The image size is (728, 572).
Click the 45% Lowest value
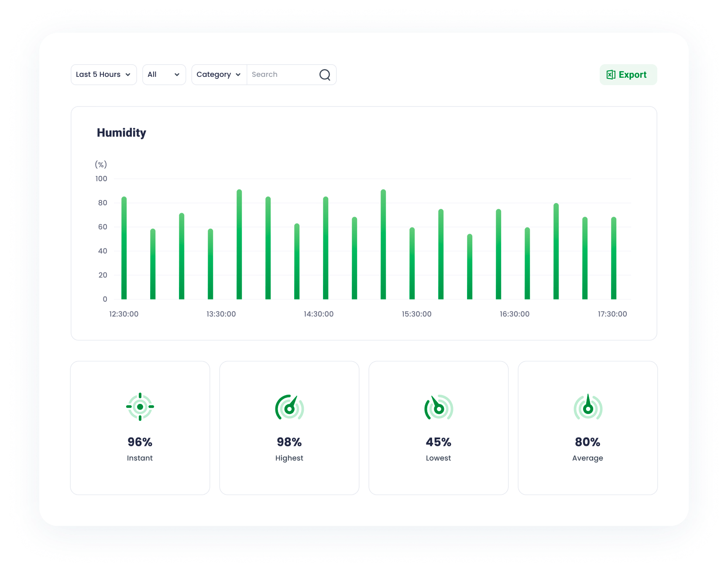(x=439, y=442)
